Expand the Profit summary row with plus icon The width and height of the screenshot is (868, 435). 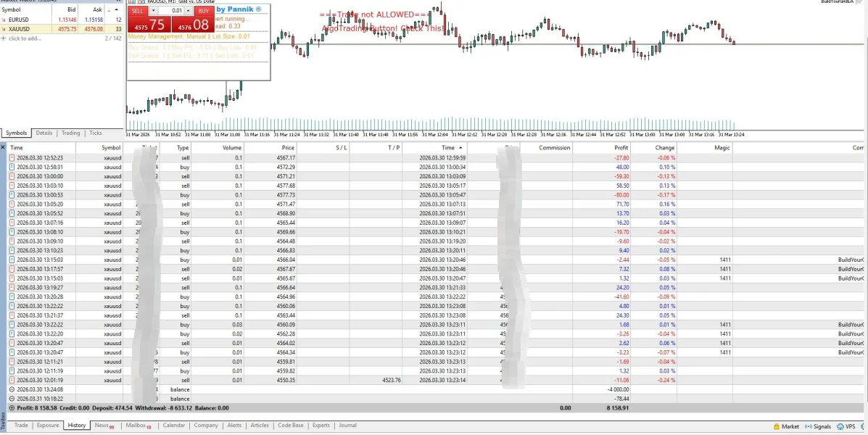pos(12,408)
